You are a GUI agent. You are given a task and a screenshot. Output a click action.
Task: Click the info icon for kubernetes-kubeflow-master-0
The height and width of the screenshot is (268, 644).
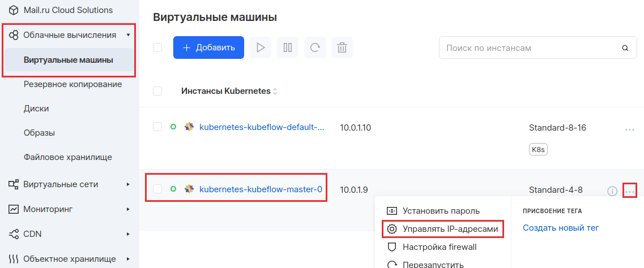click(612, 191)
